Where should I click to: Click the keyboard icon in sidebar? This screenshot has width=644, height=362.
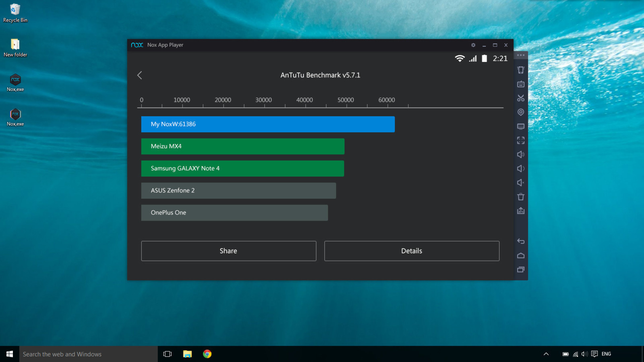(521, 84)
